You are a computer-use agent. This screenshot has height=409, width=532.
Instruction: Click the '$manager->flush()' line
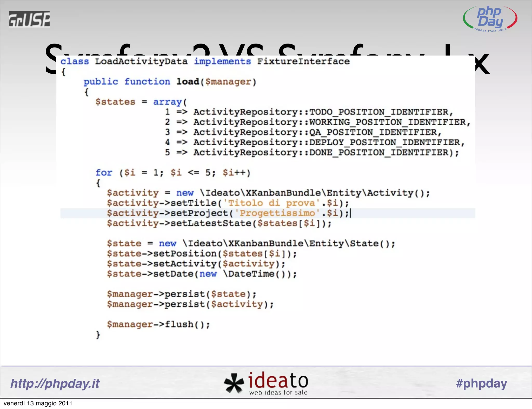point(158,324)
